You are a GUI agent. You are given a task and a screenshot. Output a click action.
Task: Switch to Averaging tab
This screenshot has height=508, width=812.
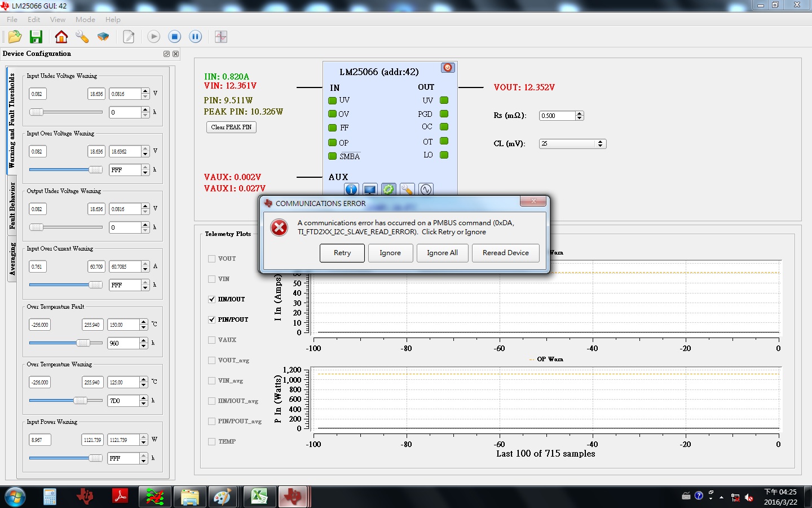pos(11,260)
